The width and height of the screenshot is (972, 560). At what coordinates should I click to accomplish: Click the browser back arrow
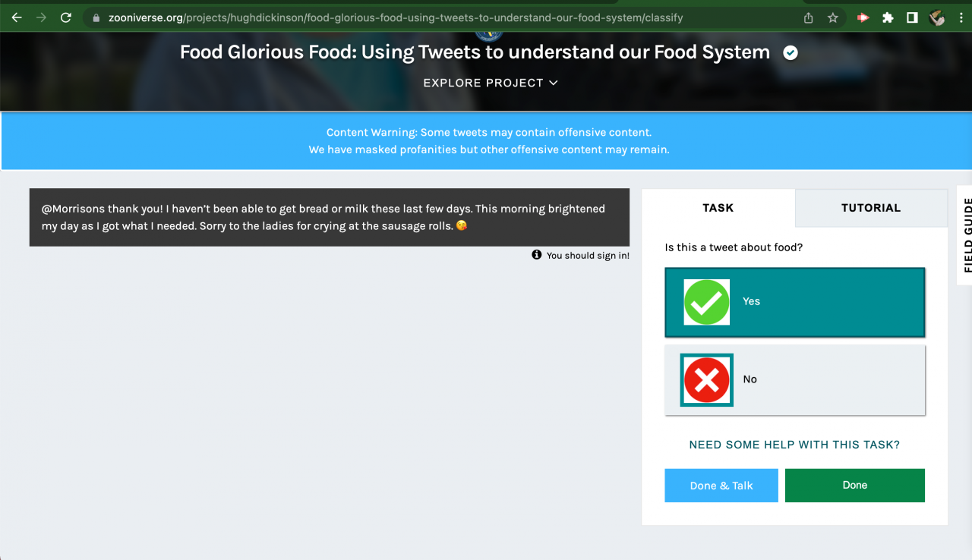click(x=17, y=17)
